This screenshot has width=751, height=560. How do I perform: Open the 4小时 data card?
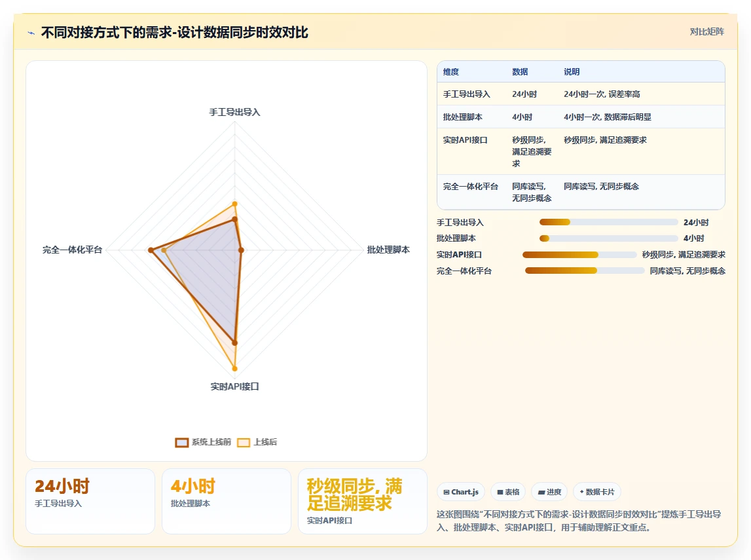click(227, 501)
